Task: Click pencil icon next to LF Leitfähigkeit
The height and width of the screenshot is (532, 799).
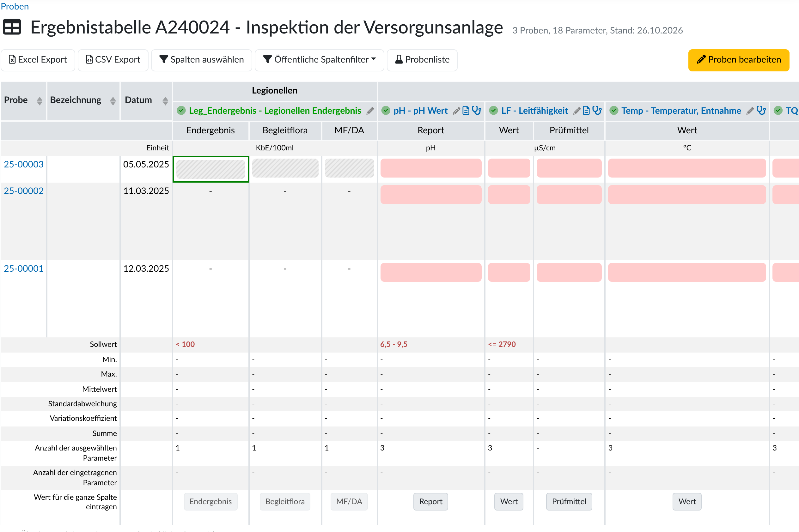Action: click(577, 111)
